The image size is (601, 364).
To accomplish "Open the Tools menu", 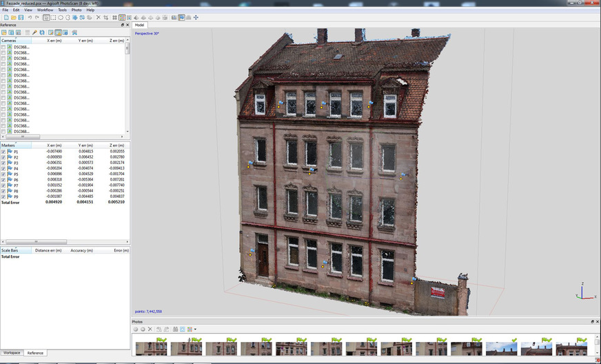I will (x=62, y=10).
